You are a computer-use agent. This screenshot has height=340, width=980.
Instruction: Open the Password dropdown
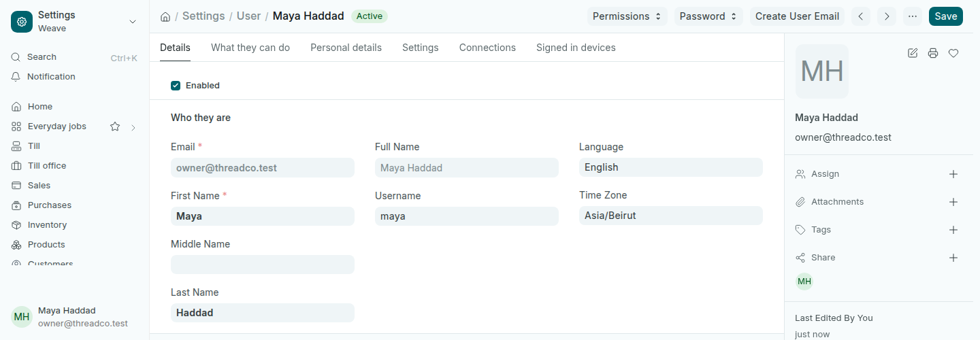[x=708, y=16]
